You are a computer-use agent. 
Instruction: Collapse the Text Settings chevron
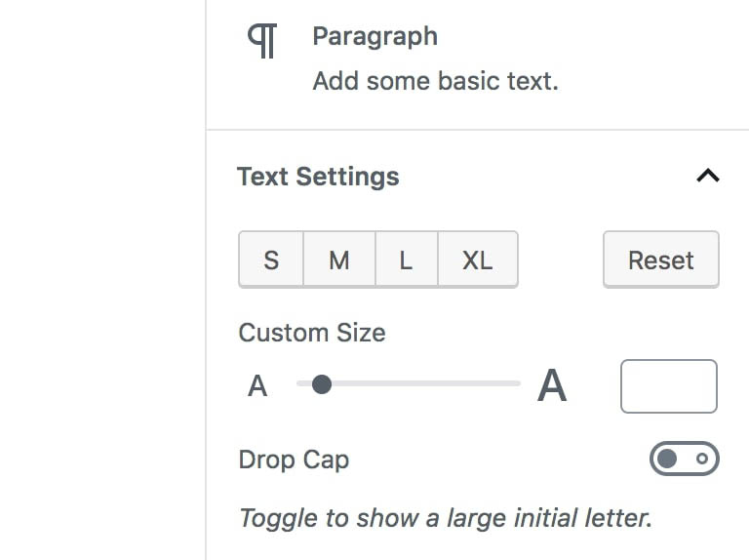coord(707,176)
